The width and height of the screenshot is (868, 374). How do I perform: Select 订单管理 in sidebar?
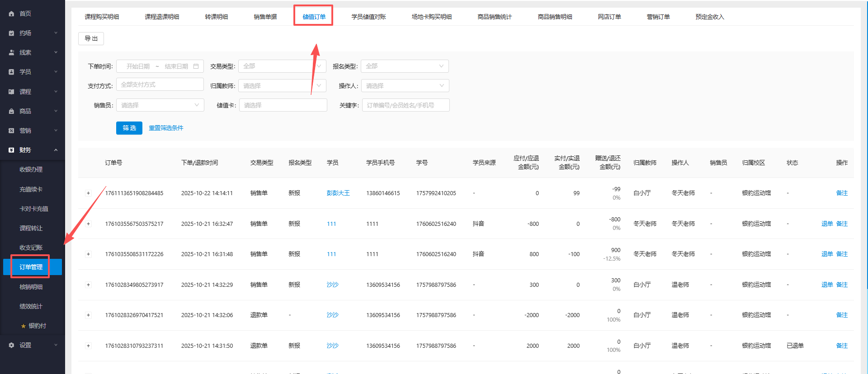click(x=33, y=267)
